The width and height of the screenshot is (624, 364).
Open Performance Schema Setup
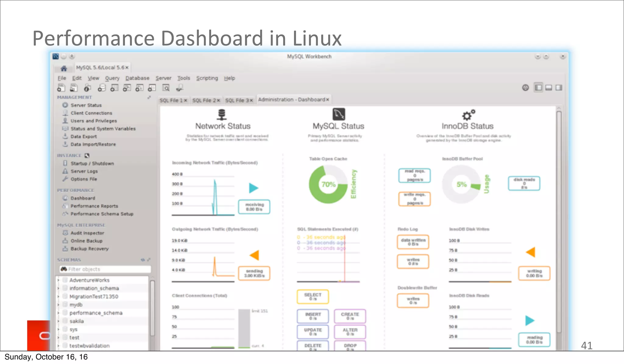coord(102,214)
